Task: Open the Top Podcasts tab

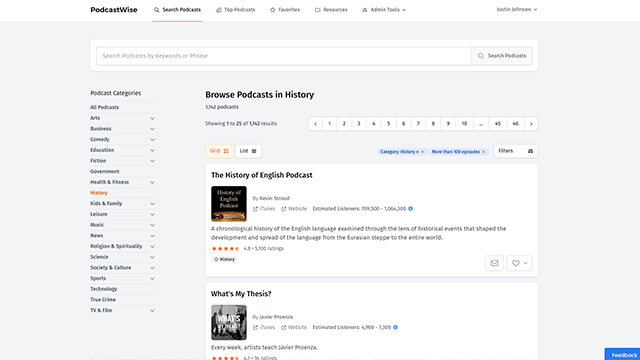Action: pos(236,10)
